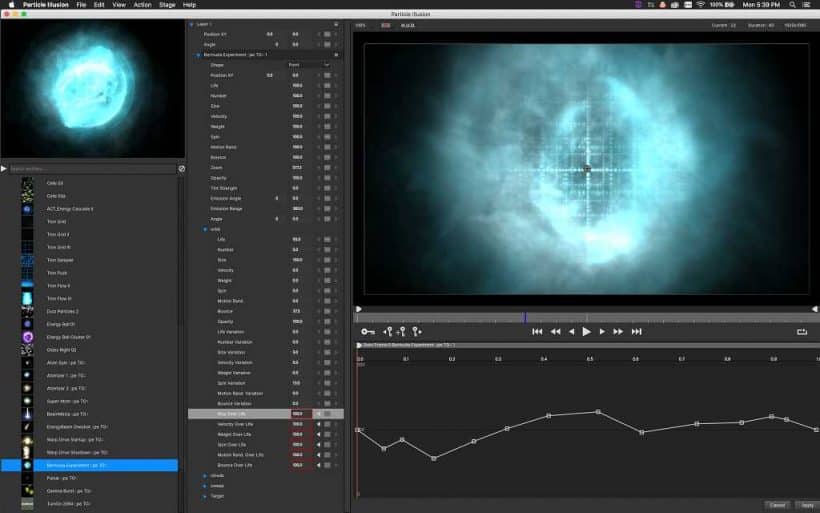This screenshot has height=513, width=820.
Task: Click the play triangle beside library search
Action: 4,169
